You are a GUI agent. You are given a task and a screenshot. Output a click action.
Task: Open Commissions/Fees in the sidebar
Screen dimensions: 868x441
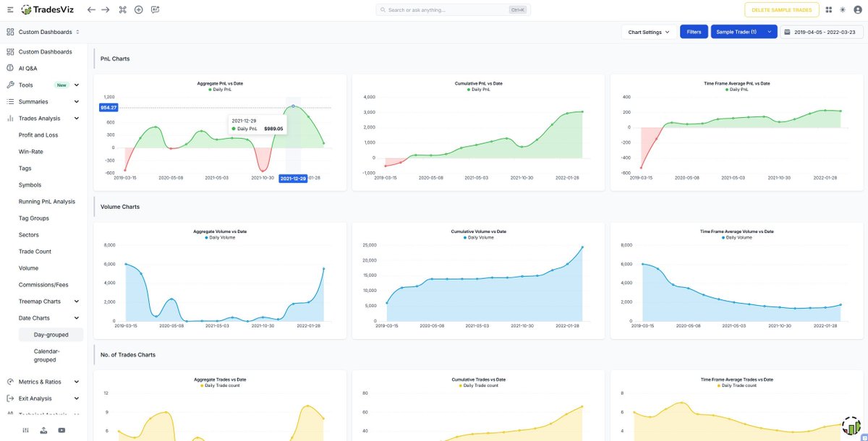pyautogui.click(x=43, y=285)
